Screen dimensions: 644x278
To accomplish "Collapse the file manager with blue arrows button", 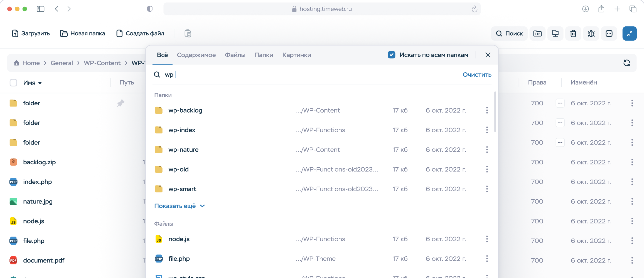I will pyautogui.click(x=629, y=34).
